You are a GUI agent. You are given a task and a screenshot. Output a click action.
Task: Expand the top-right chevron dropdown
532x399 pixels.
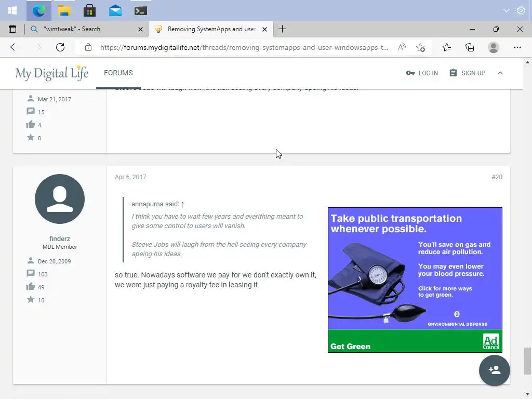[x=506, y=10]
